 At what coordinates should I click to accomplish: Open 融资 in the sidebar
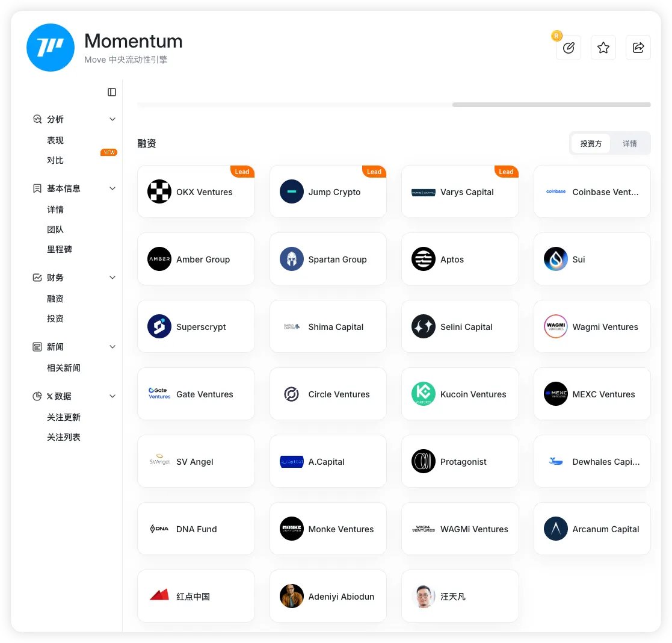point(55,299)
